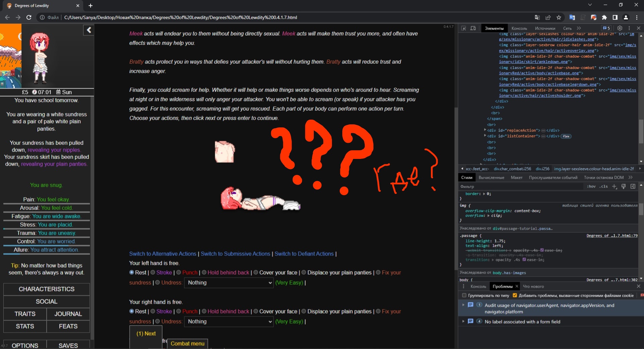The width and height of the screenshot is (644, 349).
Task: Select left hand Punch radio
Action: [179, 272]
